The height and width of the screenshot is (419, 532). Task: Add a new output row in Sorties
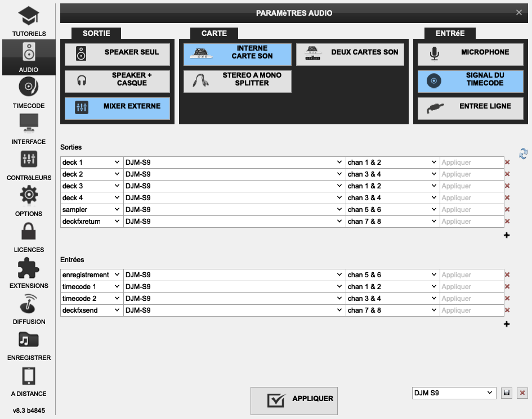pyautogui.click(x=507, y=235)
